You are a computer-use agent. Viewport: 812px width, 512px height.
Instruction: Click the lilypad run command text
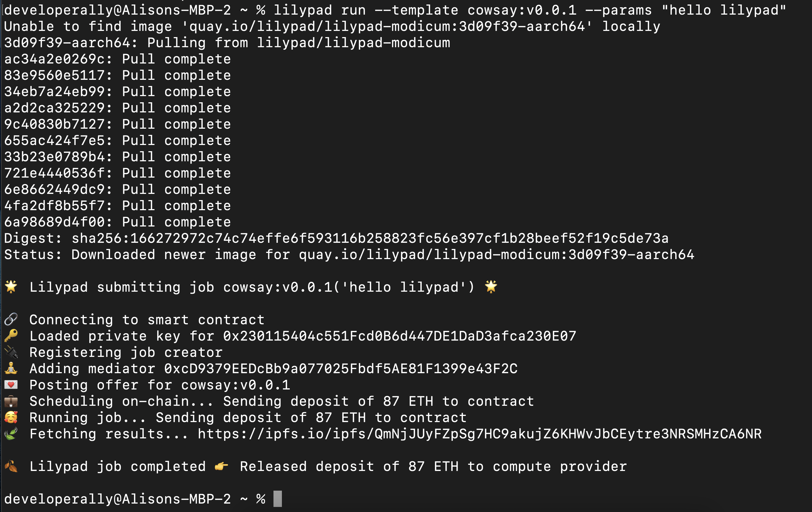click(x=530, y=10)
